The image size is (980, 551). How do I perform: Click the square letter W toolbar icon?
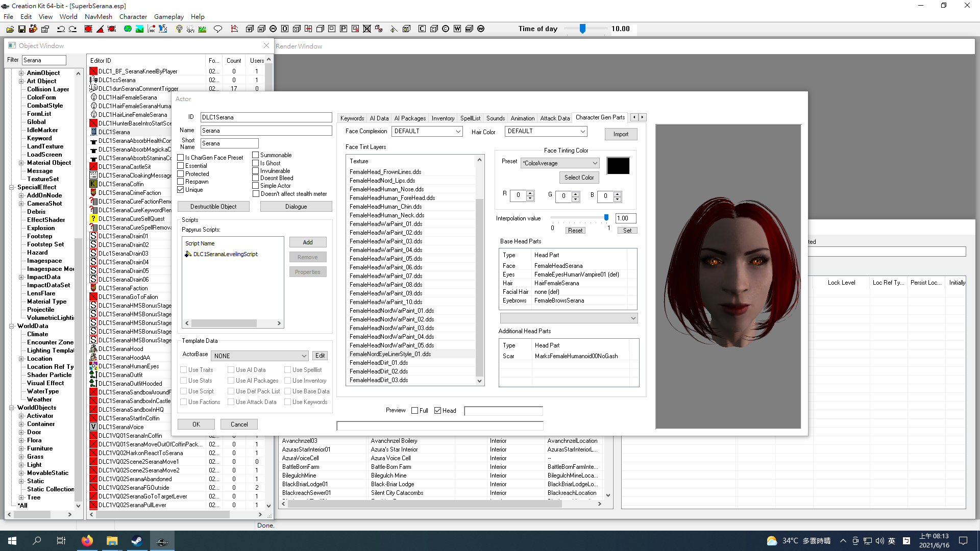point(457,29)
